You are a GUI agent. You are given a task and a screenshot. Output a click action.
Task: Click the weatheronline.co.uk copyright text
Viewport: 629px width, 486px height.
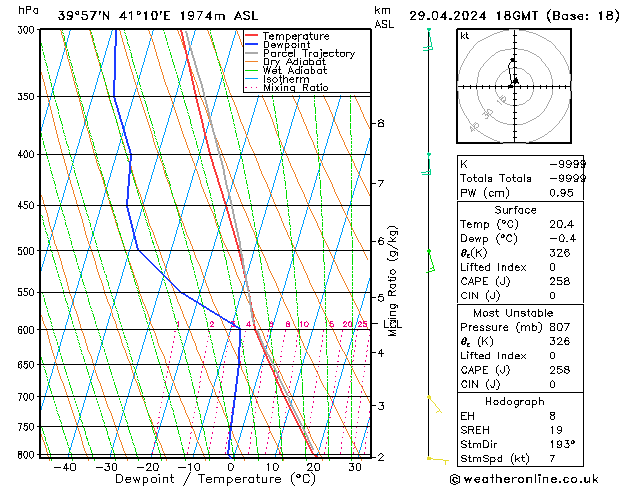click(524, 479)
